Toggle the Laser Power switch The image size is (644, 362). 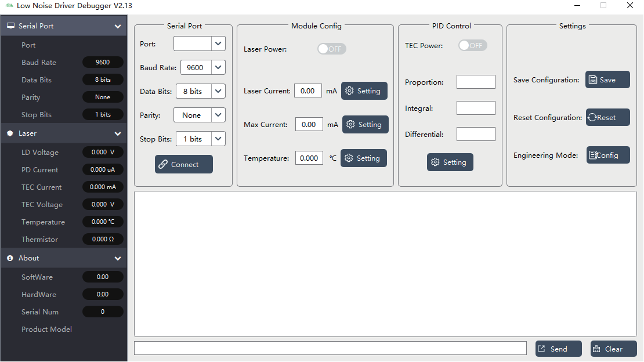[x=331, y=49]
